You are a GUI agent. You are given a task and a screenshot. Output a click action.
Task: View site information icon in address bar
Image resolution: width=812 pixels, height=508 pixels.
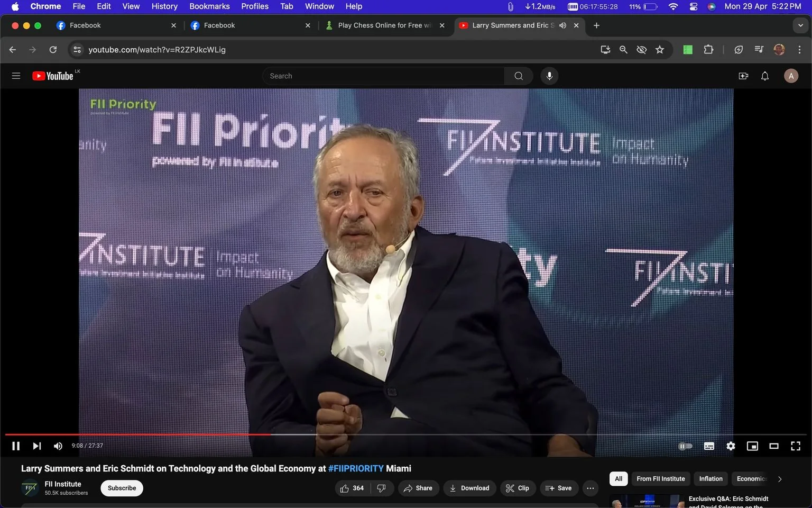pyautogui.click(x=77, y=49)
